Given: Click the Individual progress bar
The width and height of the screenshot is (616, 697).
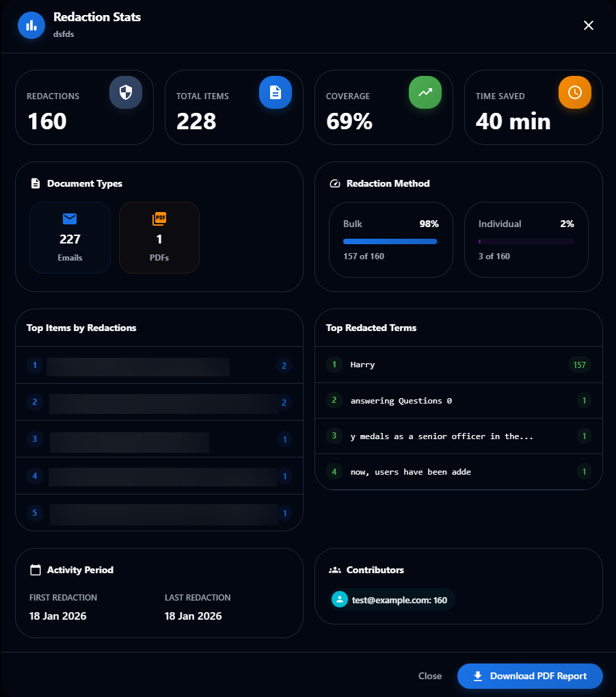Looking at the screenshot, I should click(x=526, y=241).
